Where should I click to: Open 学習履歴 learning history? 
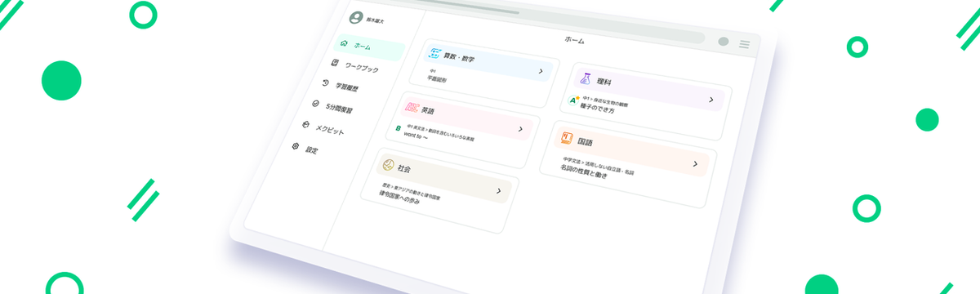(x=347, y=87)
